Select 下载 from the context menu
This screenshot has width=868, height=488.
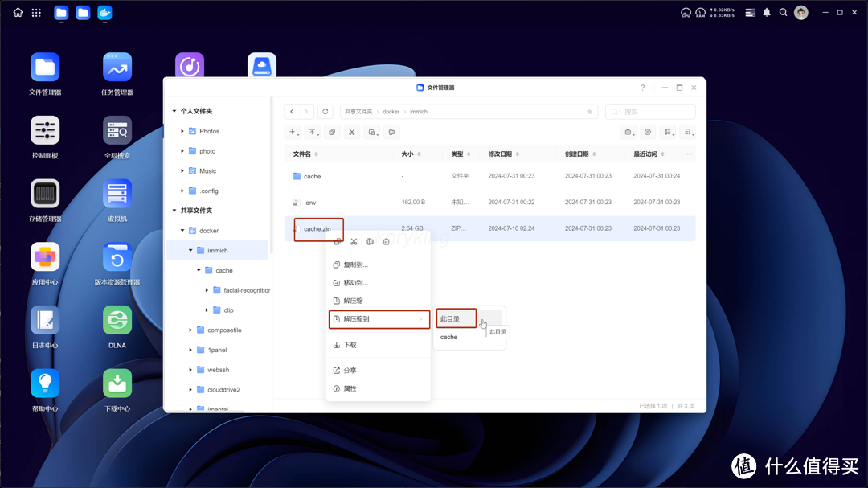[350, 345]
